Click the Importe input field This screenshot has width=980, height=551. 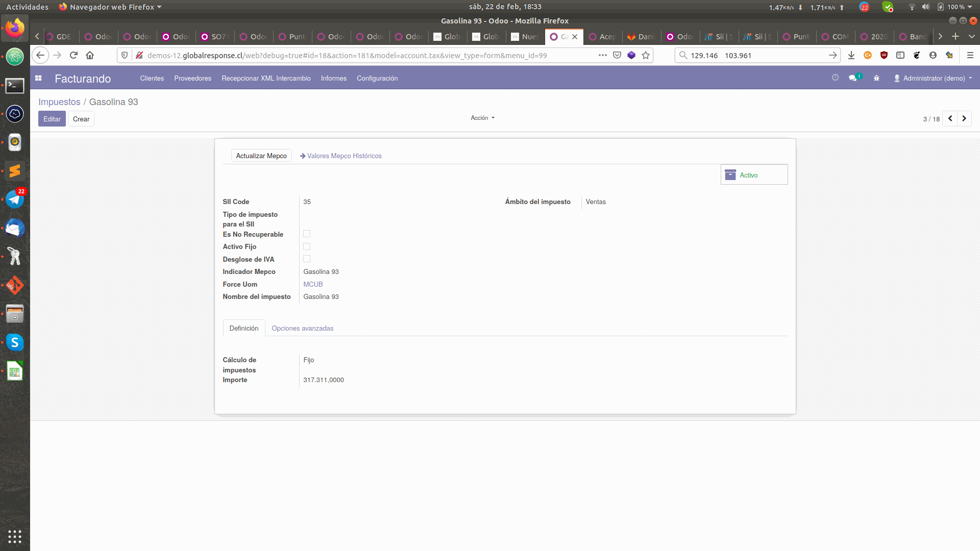pos(323,380)
